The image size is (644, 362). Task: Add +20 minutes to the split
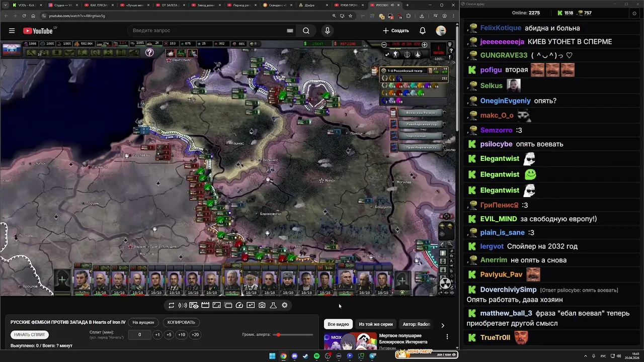point(195,335)
